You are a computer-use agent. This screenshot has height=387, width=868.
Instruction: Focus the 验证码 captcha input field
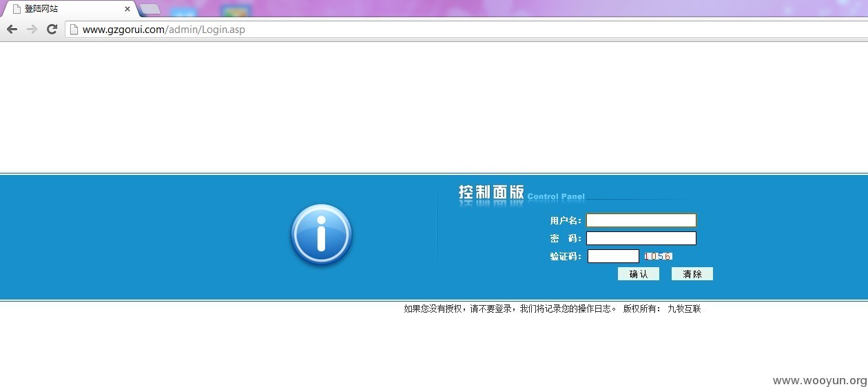click(x=613, y=256)
